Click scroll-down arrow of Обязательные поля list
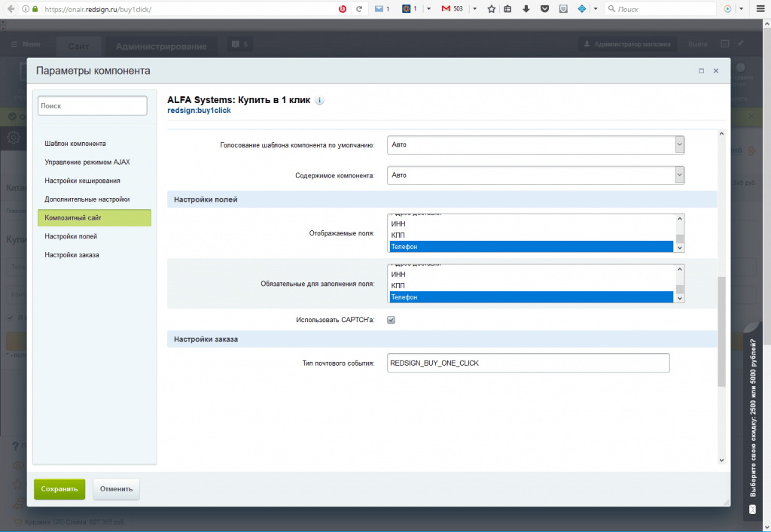The width and height of the screenshot is (771, 532). pyautogui.click(x=680, y=298)
